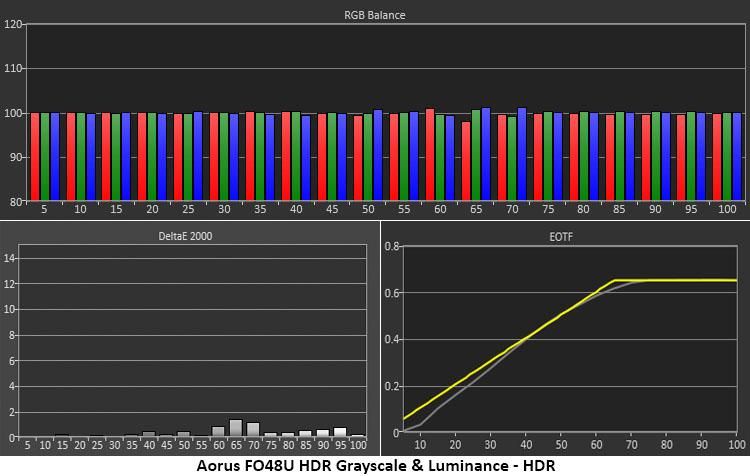Image resolution: width=750 pixels, height=476 pixels.
Task: Click the 120 label on RGB Balance y-axis
Action: 13,24
